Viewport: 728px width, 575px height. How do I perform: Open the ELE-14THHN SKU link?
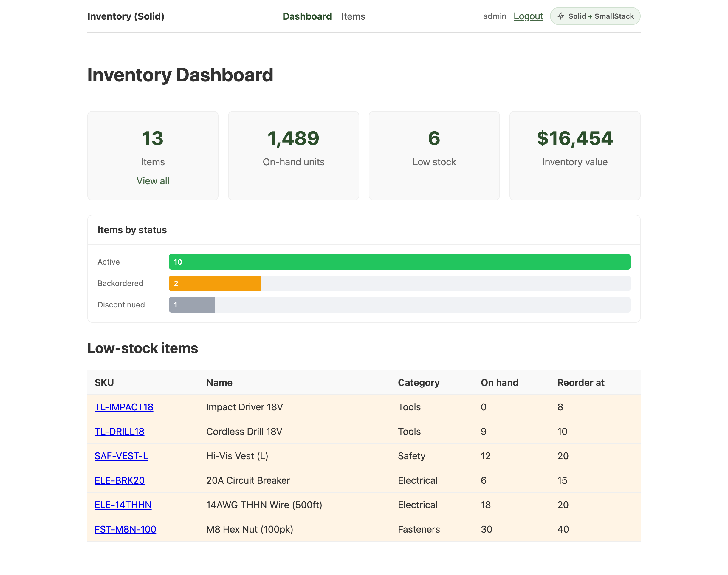(x=123, y=505)
